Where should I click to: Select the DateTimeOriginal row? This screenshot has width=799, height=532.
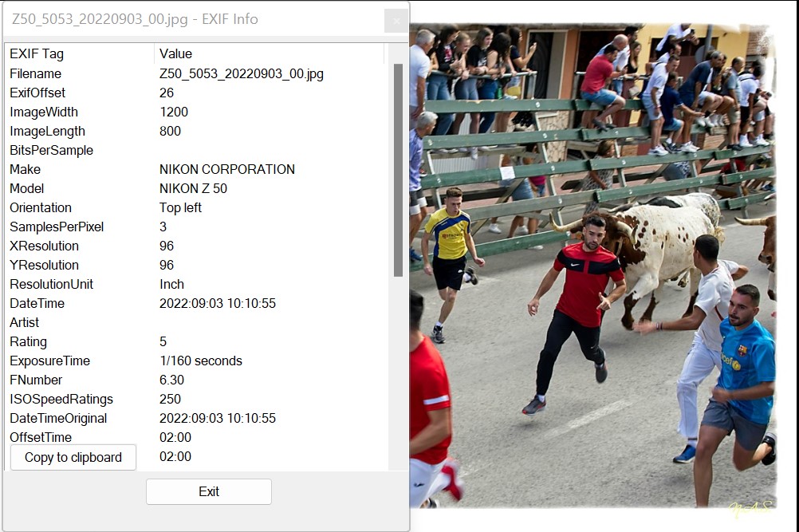tap(195, 418)
